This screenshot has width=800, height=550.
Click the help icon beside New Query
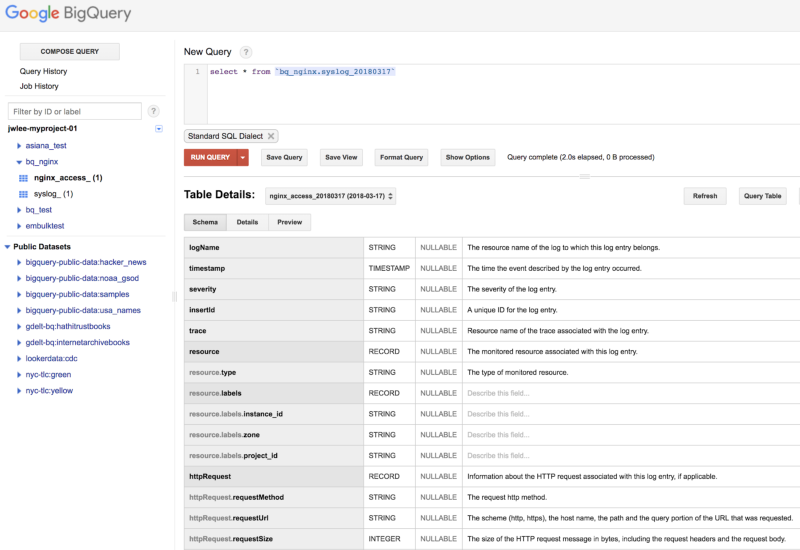click(x=246, y=52)
